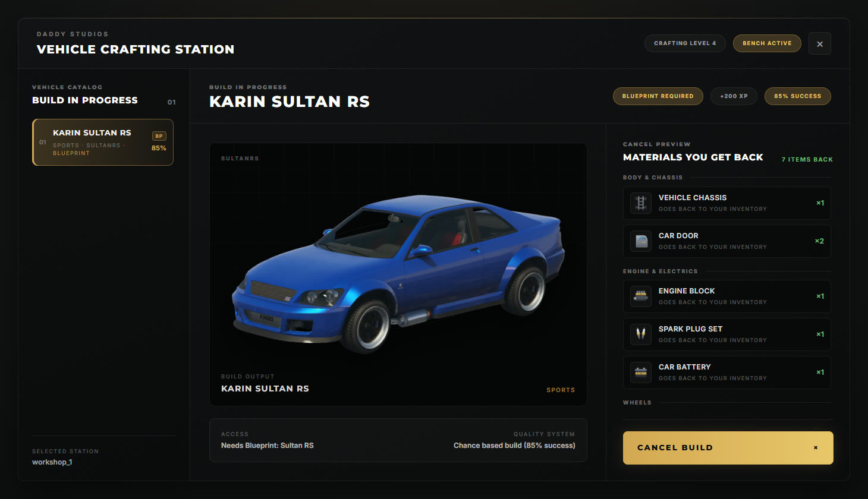Click the ×2 quantity for Car Door

point(819,241)
